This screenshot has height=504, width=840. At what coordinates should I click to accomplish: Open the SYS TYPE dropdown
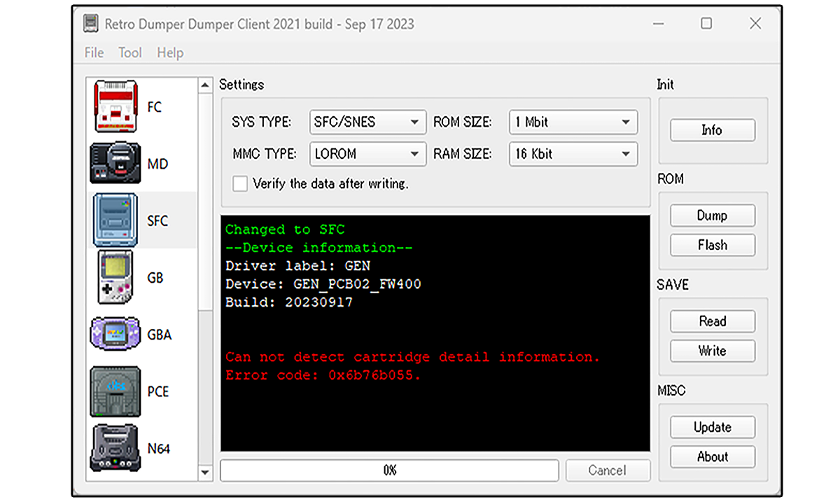coord(367,122)
